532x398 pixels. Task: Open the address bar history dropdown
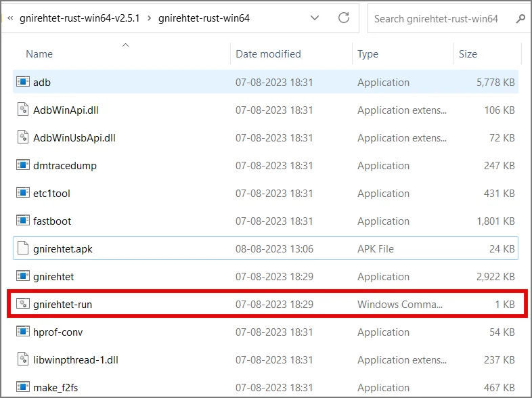pos(315,18)
